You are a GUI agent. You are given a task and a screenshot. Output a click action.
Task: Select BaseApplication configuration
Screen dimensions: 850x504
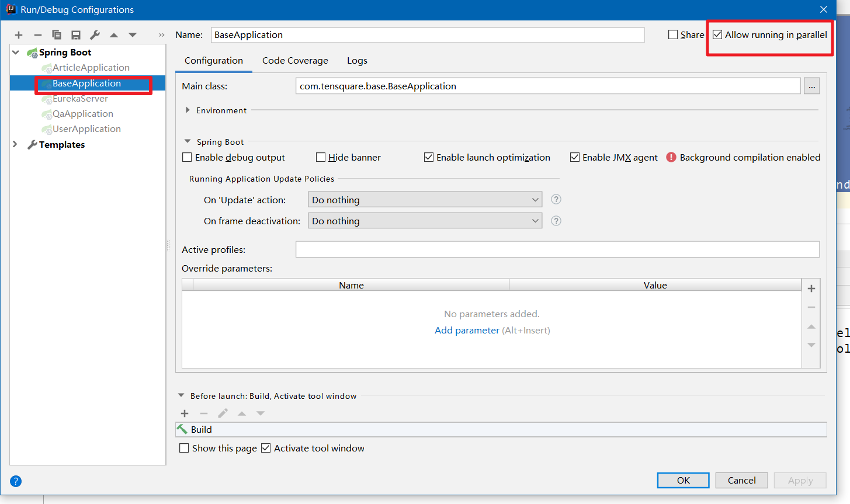(x=87, y=84)
